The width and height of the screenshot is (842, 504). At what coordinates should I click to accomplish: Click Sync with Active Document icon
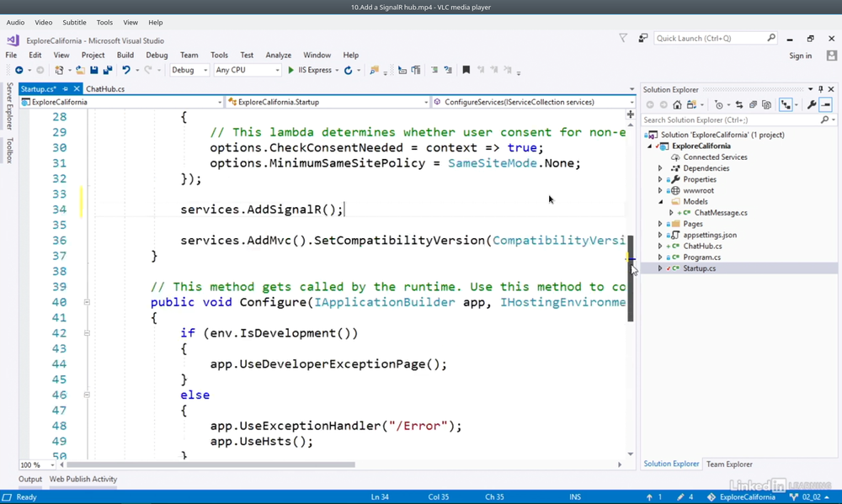(739, 105)
